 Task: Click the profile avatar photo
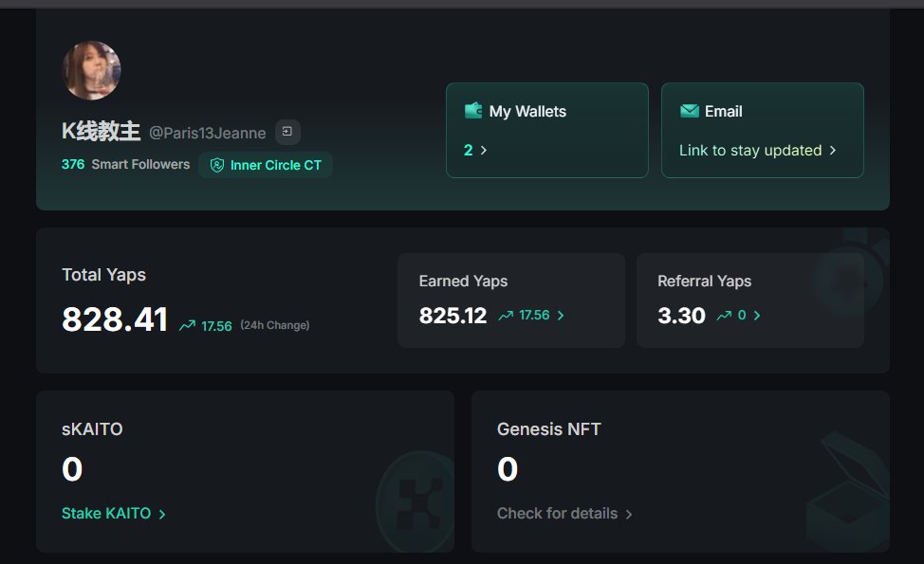click(x=91, y=70)
